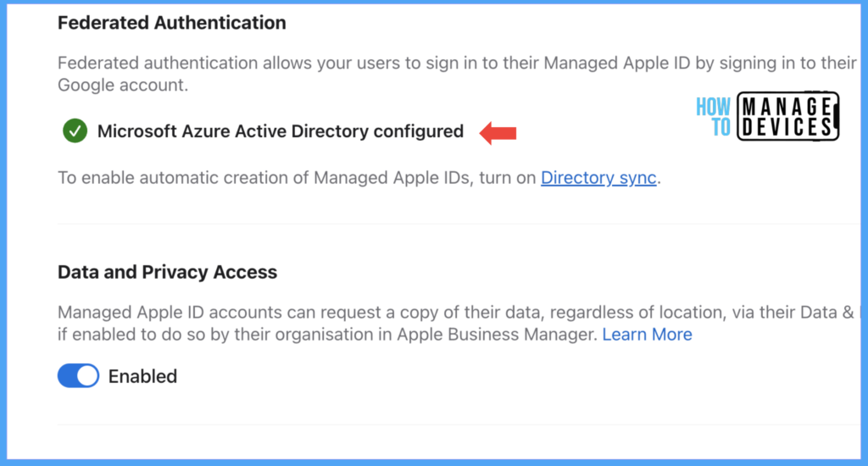The width and height of the screenshot is (868, 466).
Task: Open the Learn More link
Action: click(x=647, y=335)
